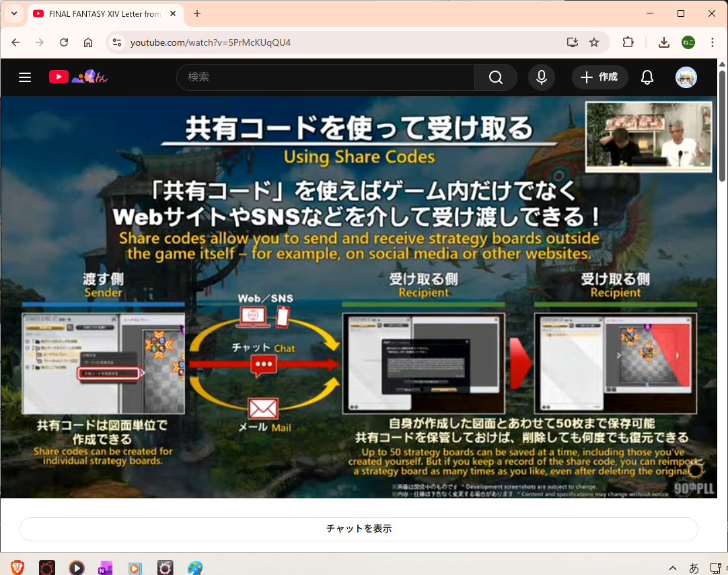Bookmark this page with the star
The image size is (728, 575).
(x=594, y=42)
